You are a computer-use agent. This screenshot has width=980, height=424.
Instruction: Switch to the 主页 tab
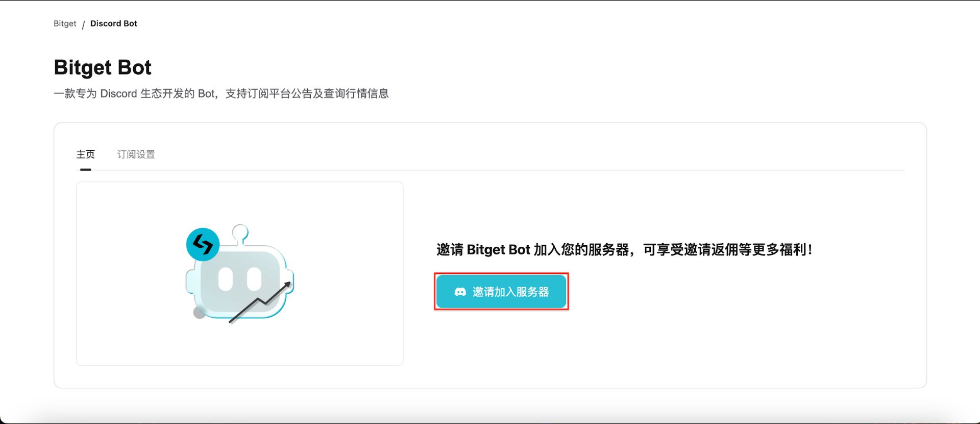tap(86, 154)
